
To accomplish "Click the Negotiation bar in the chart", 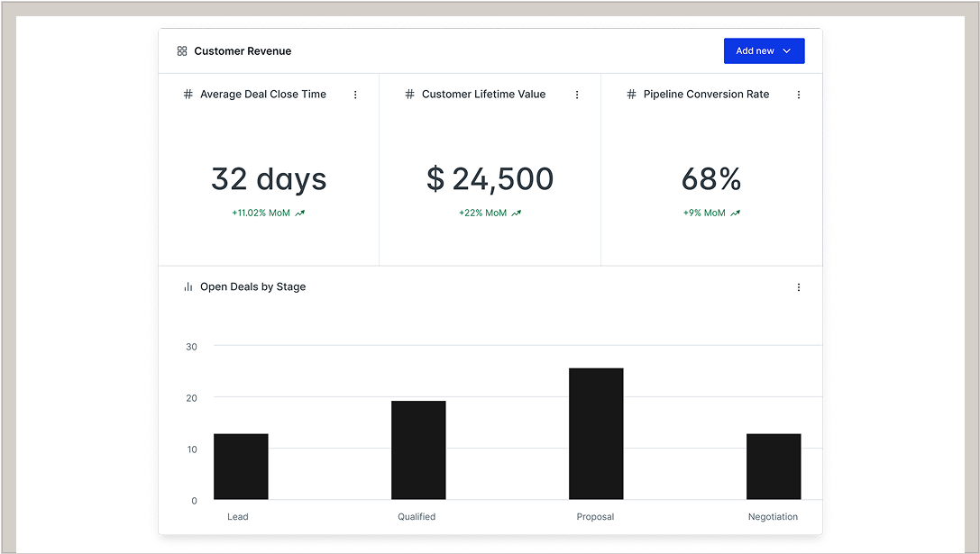I will click(774, 467).
